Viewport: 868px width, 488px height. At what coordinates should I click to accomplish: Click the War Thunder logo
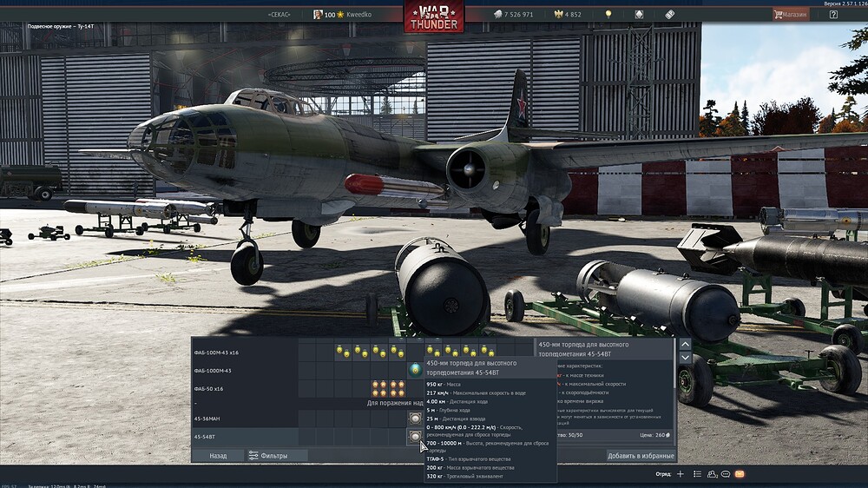tap(434, 16)
